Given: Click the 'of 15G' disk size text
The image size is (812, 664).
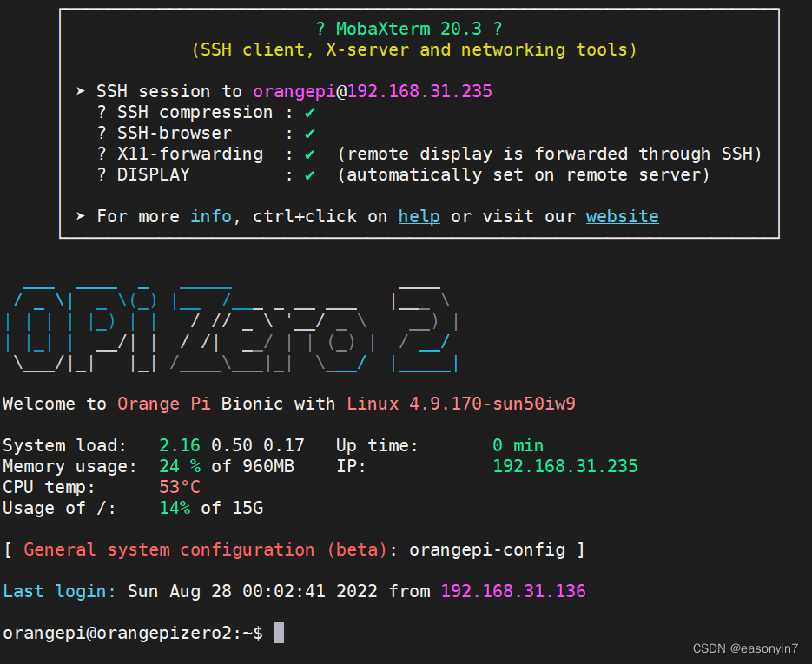Looking at the screenshot, I should click(232, 509).
